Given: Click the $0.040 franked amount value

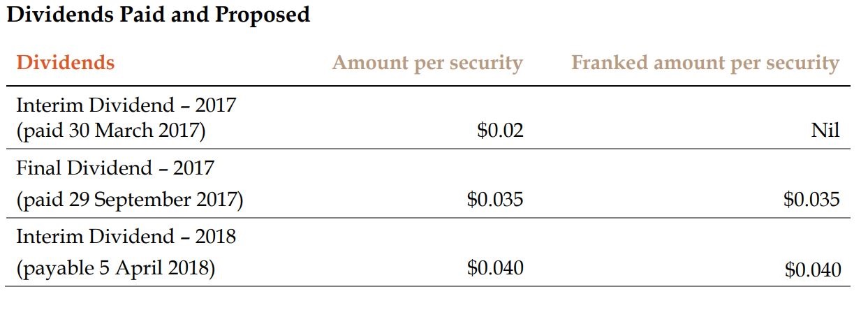Looking at the screenshot, I should pos(812,270).
